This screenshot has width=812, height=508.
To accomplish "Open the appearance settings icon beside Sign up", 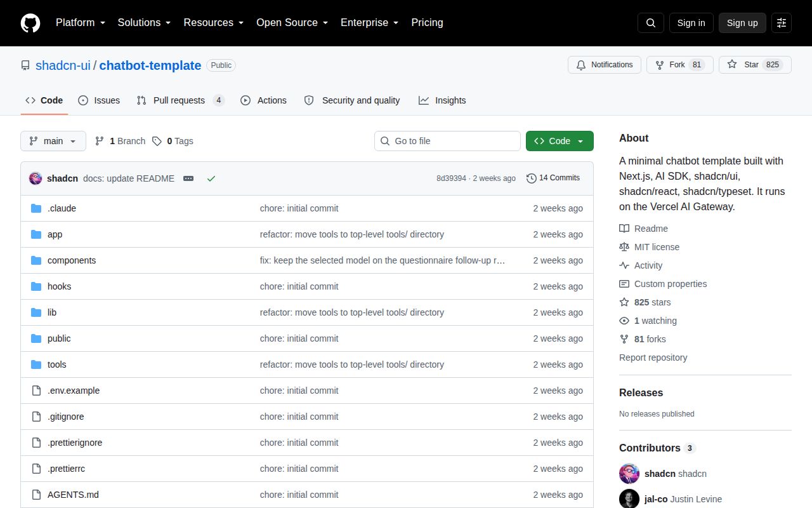I will tap(782, 23).
